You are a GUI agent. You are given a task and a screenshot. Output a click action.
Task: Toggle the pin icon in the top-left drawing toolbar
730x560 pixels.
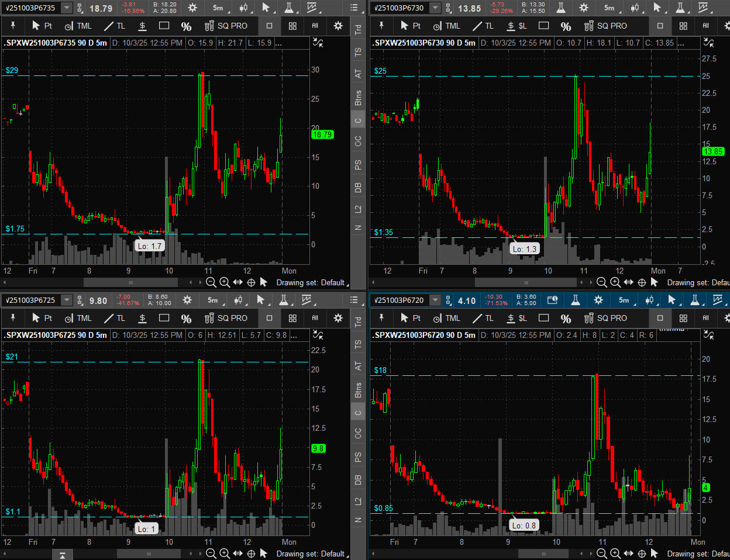coord(13,26)
